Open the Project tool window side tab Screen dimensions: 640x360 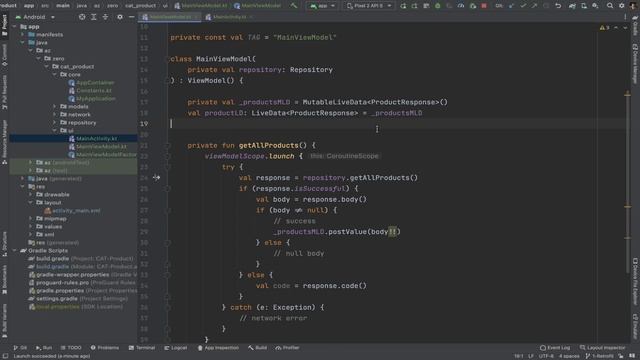(4, 25)
